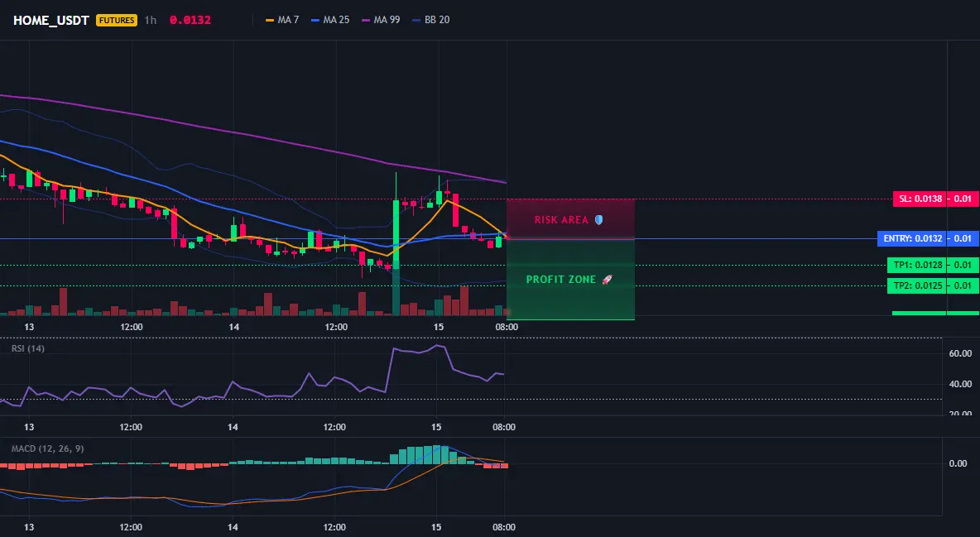Click the 40.00 level on RSI scale
Viewport: 980px width, 537px height.
[x=961, y=384]
